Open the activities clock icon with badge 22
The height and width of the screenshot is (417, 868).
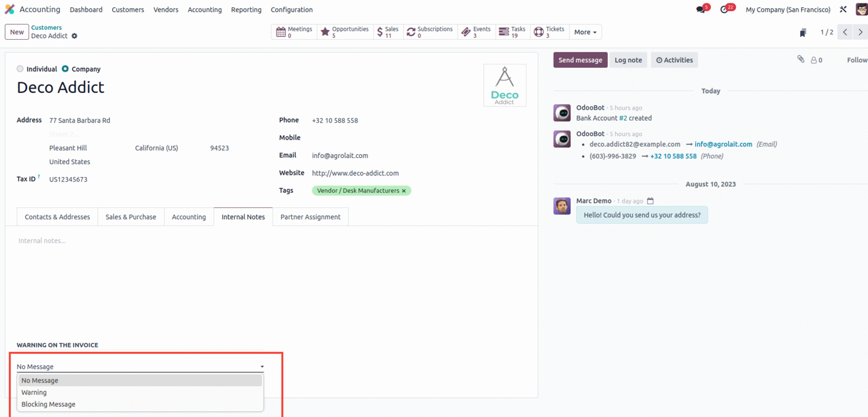[x=724, y=10]
